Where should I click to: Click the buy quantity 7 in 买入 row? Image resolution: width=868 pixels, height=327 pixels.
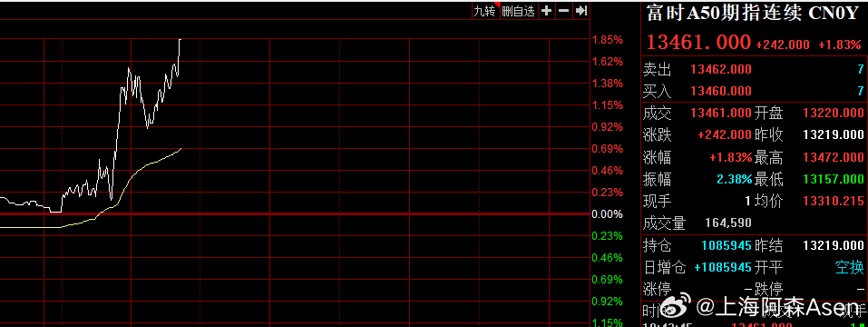(860, 92)
